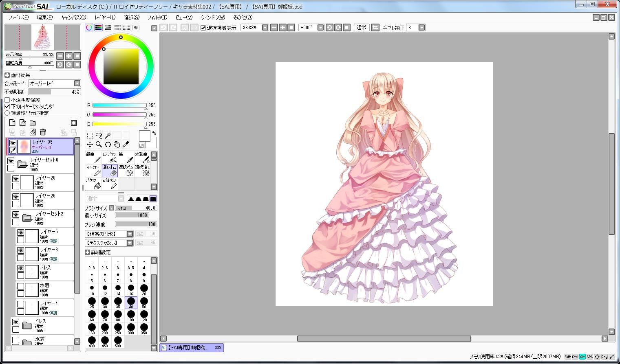Pick the hand pan tool
The image size is (620, 364).
point(117,144)
